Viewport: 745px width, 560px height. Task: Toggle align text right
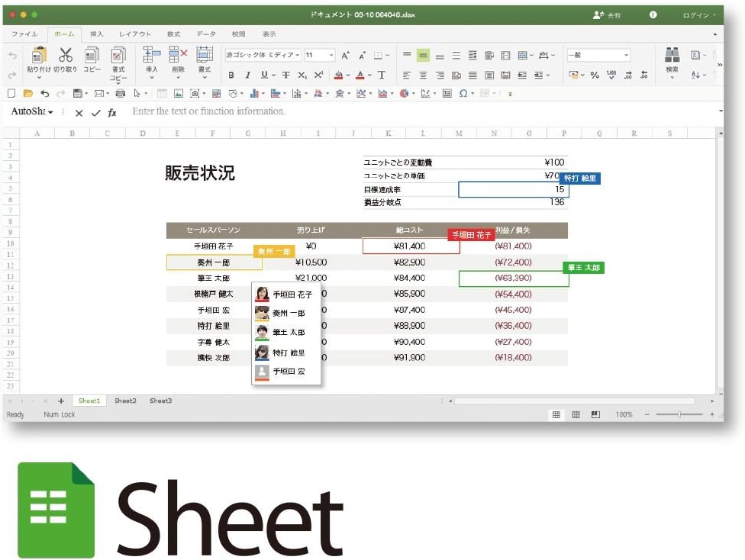coord(440,75)
